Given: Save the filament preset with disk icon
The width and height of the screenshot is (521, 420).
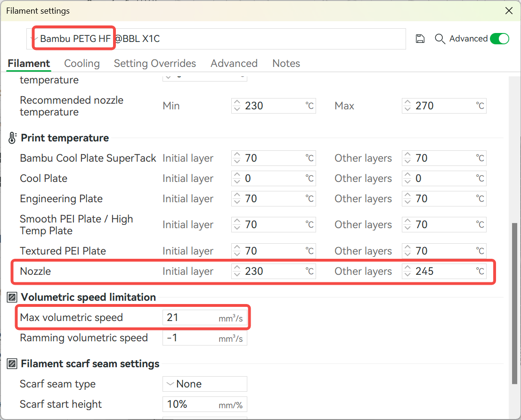Looking at the screenshot, I should pyautogui.click(x=420, y=39).
